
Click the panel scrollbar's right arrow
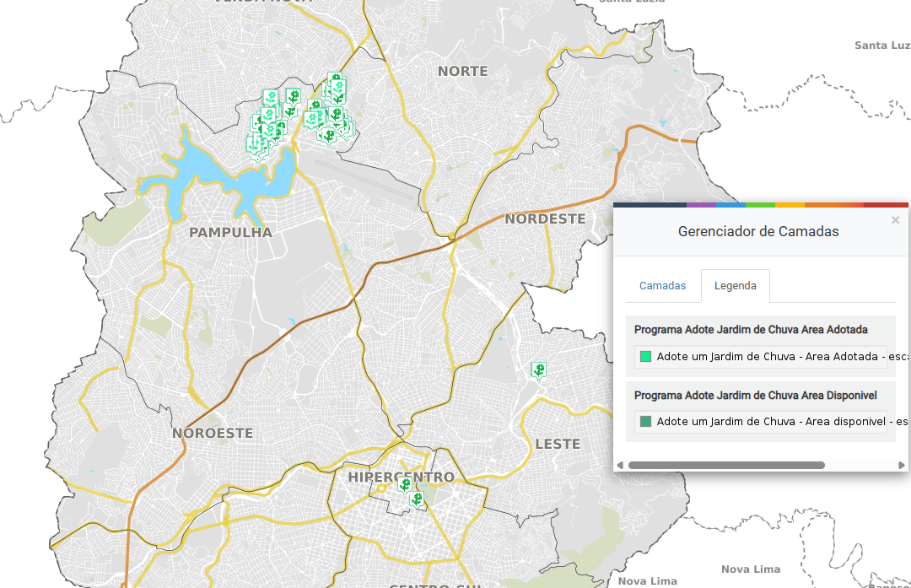901,466
